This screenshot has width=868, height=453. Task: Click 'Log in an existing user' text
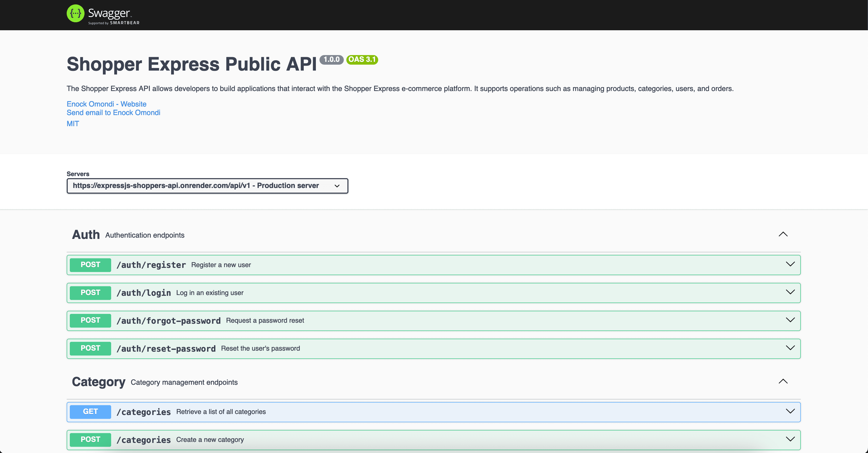coord(210,293)
